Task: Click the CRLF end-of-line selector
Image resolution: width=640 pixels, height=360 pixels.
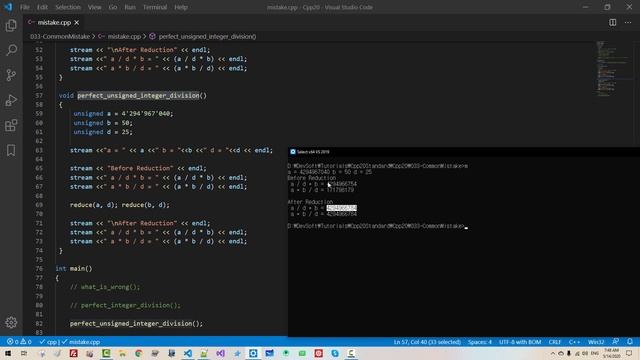Action: [x=555, y=342]
